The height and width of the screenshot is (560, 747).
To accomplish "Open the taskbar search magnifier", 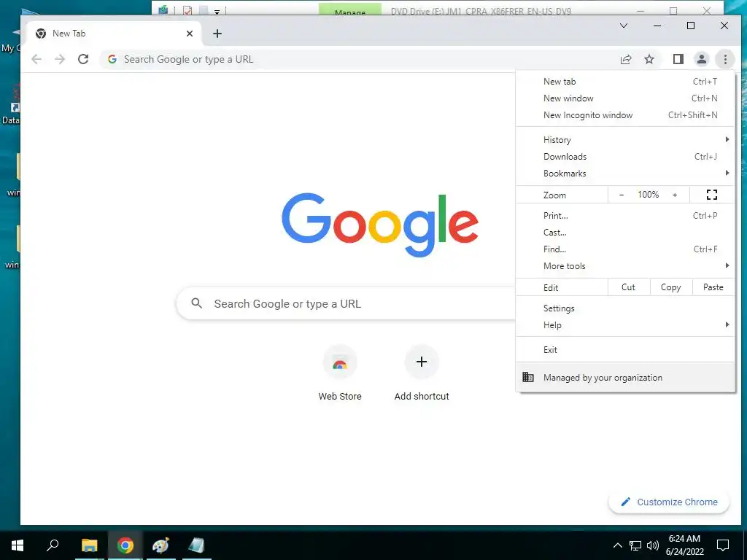I will [53, 545].
